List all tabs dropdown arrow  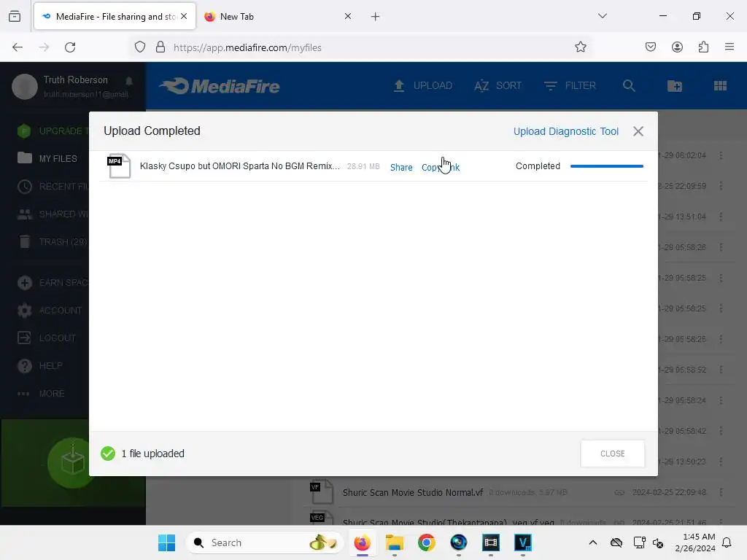tap(602, 16)
